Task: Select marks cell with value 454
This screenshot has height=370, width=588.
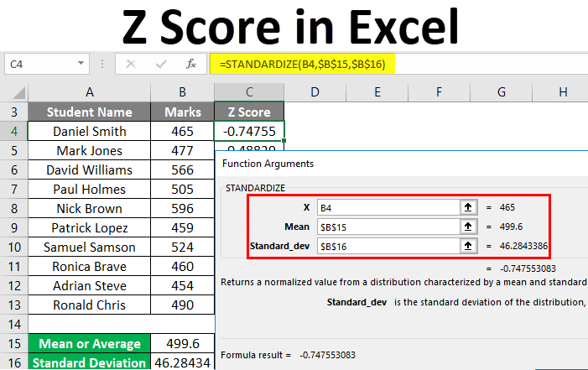Action: [182, 286]
